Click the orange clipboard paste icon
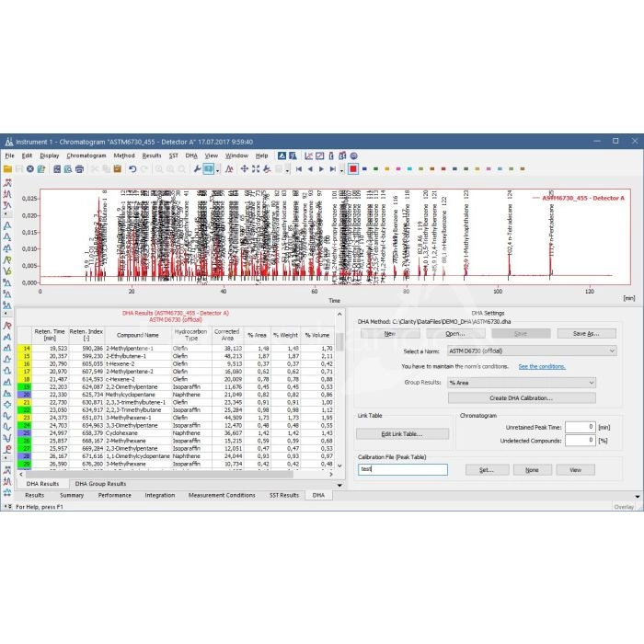 click(x=118, y=169)
